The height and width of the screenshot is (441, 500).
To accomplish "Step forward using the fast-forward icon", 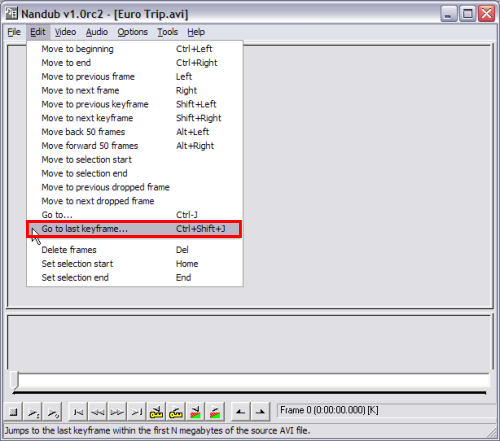I will pos(117,412).
